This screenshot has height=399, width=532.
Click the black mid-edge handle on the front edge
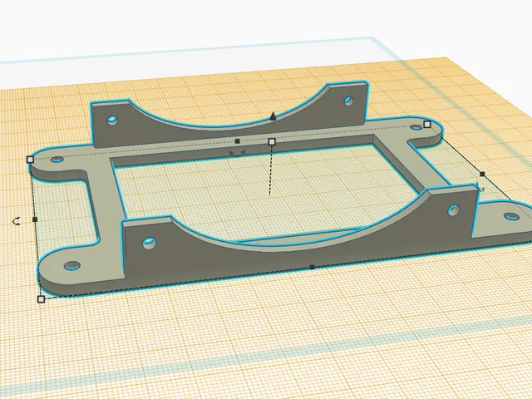(x=313, y=268)
